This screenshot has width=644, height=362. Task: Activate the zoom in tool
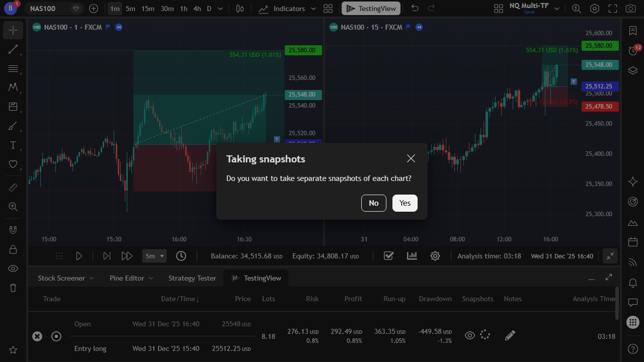click(x=13, y=207)
